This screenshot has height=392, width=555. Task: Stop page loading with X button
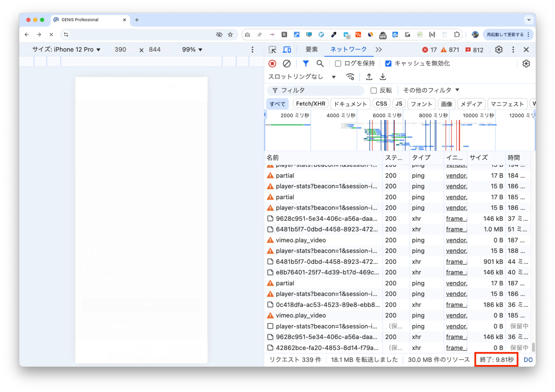click(x=51, y=35)
